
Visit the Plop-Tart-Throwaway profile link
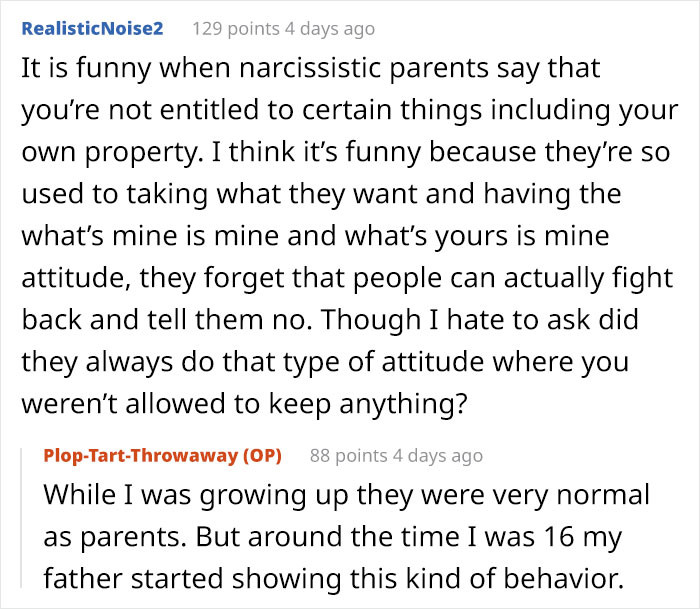click(x=139, y=456)
